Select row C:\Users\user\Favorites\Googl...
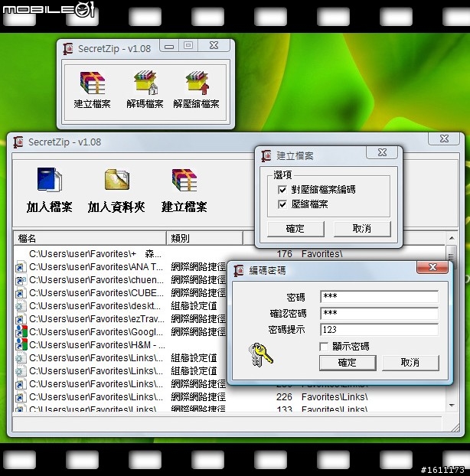The image size is (470, 476). pos(96,332)
